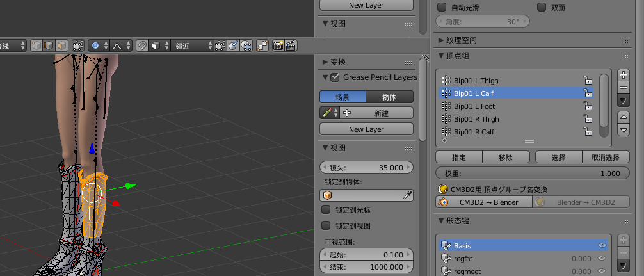Click eyedropper in lock-to-object field
The image size is (644, 276).
click(407, 195)
